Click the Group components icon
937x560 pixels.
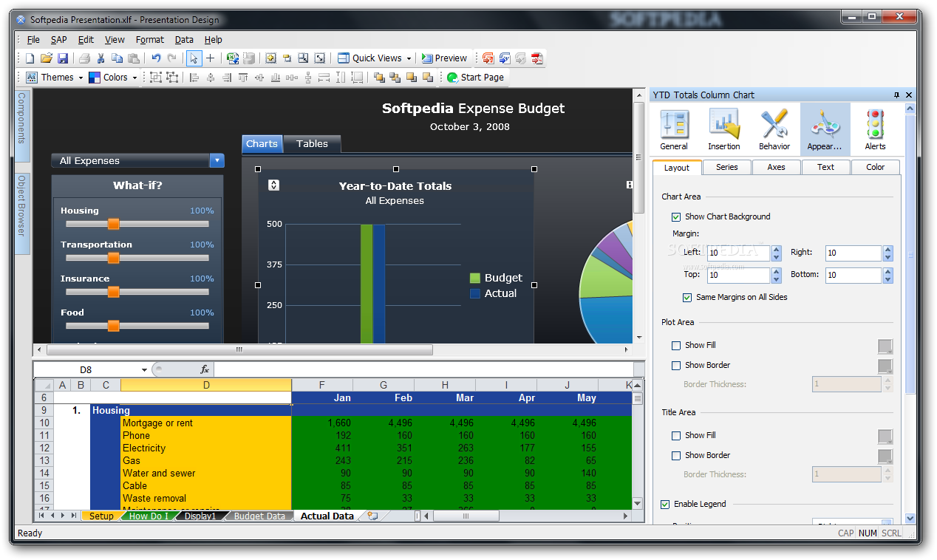pos(156,78)
